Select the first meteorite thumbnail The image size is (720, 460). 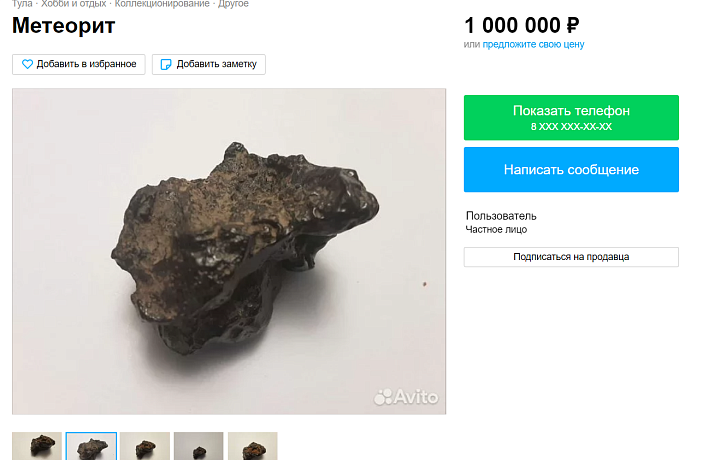point(37,446)
